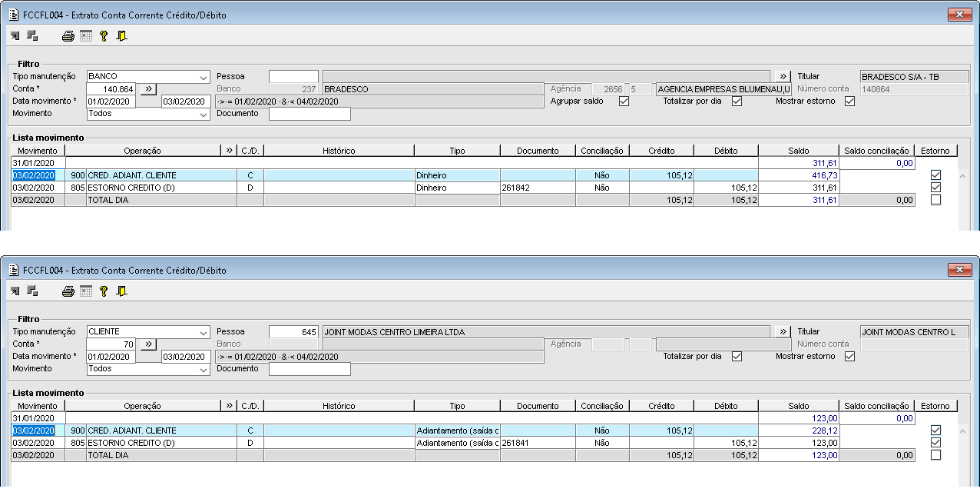Select the saldo cell 416,73
This screenshot has height=492, width=980.
click(797, 175)
